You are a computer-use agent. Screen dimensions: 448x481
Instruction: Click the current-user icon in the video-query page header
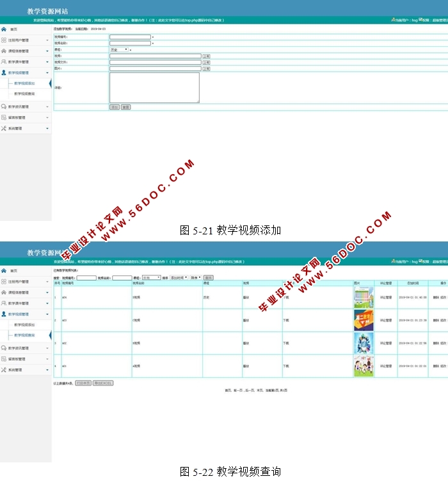click(x=393, y=261)
